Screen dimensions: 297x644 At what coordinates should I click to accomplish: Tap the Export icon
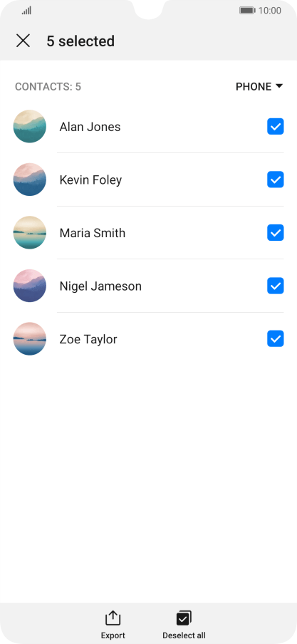coord(113,618)
